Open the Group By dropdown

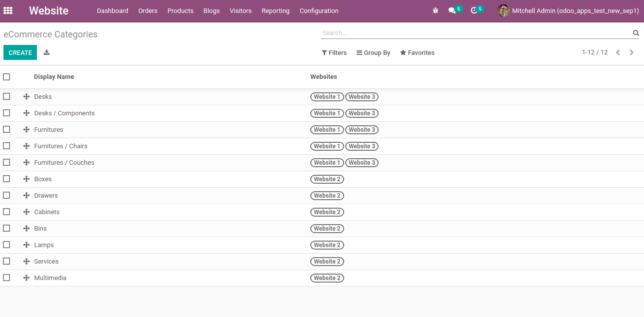click(x=373, y=53)
